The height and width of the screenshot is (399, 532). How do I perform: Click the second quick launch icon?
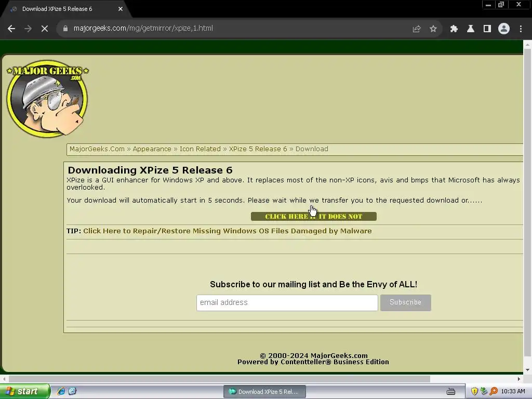click(72, 391)
